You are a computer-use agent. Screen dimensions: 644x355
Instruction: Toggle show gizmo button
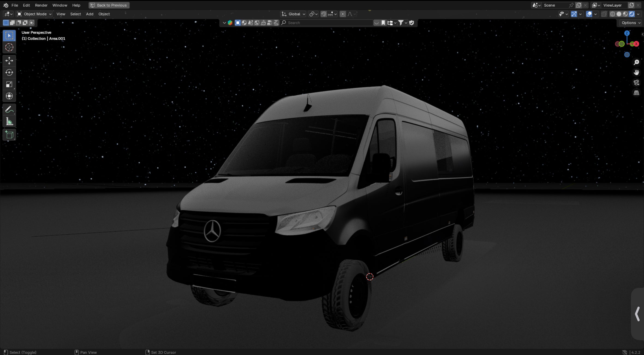(574, 14)
